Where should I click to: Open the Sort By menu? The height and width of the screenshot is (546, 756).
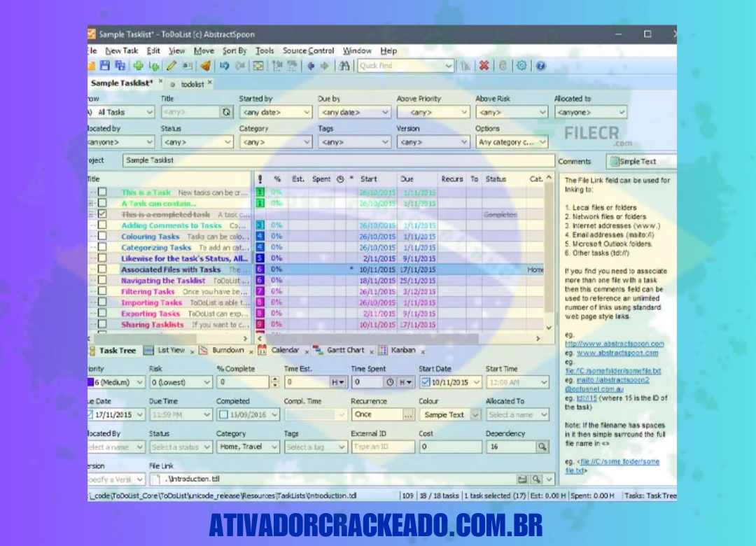[x=234, y=50]
